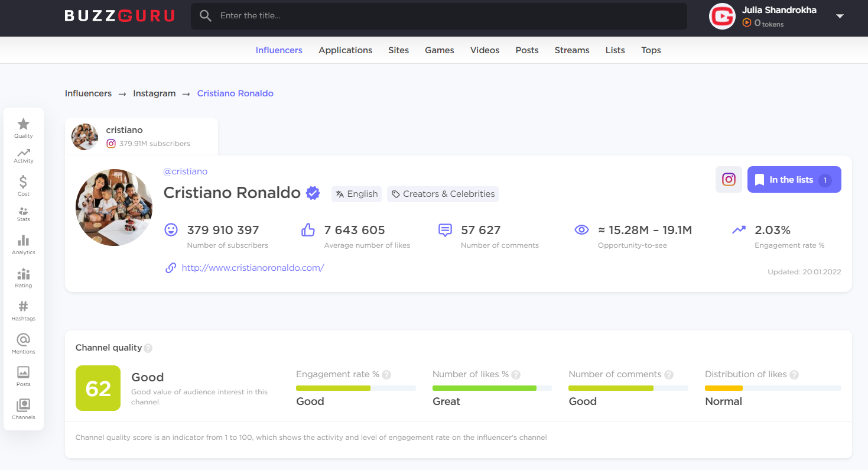Viewport: 868px width, 470px height.
Task: Switch to the Applications menu tab
Action: 345,50
